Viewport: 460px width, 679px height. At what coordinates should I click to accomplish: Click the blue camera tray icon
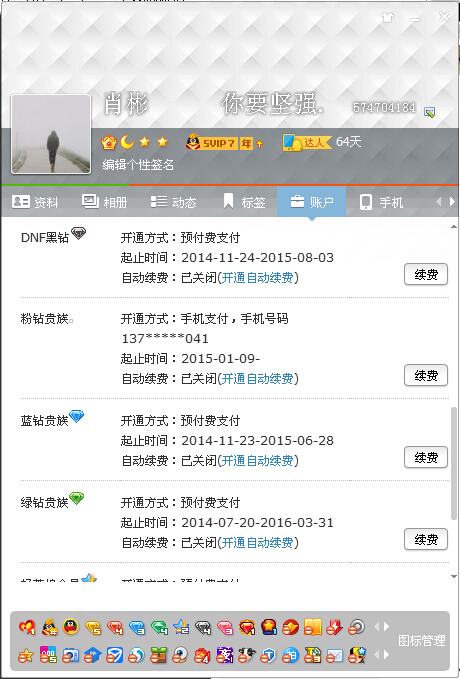[x=70, y=656]
